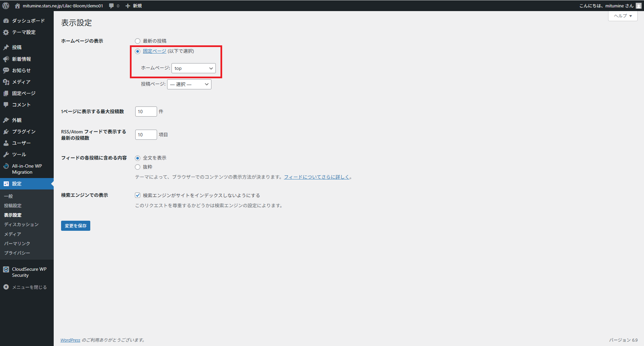
Task: Open the Homepage dropdown showing top
Action: tap(193, 68)
